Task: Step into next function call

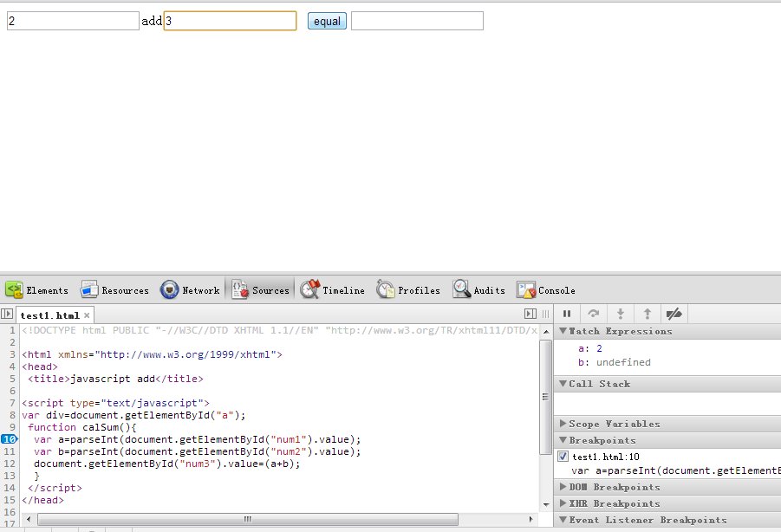Action: coord(620,314)
